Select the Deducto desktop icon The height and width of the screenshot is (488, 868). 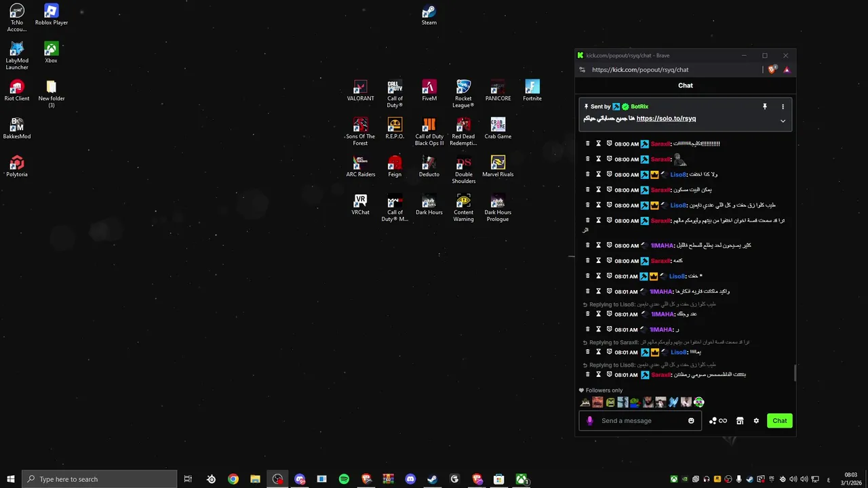[429, 167]
